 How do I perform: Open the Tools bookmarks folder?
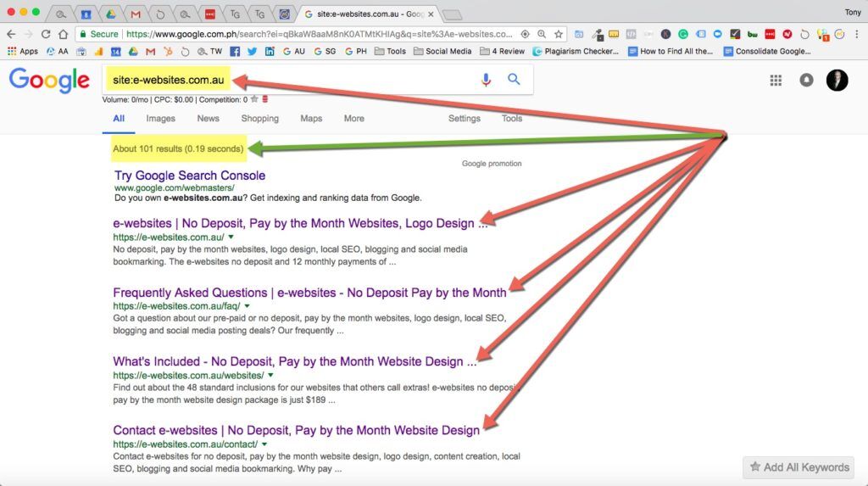390,52
